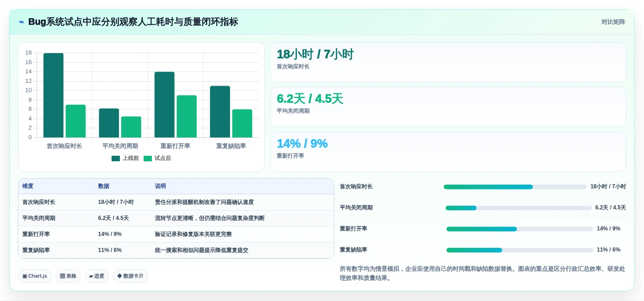Click the text 责任分派和提醒机制改善了问题确认速度

(204, 202)
